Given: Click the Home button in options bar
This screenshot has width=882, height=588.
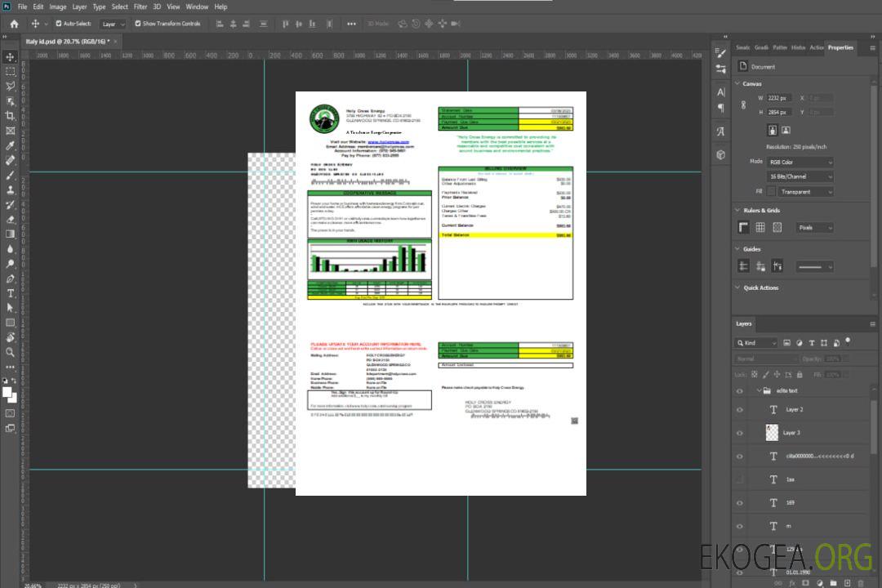Looking at the screenshot, I should [14, 24].
